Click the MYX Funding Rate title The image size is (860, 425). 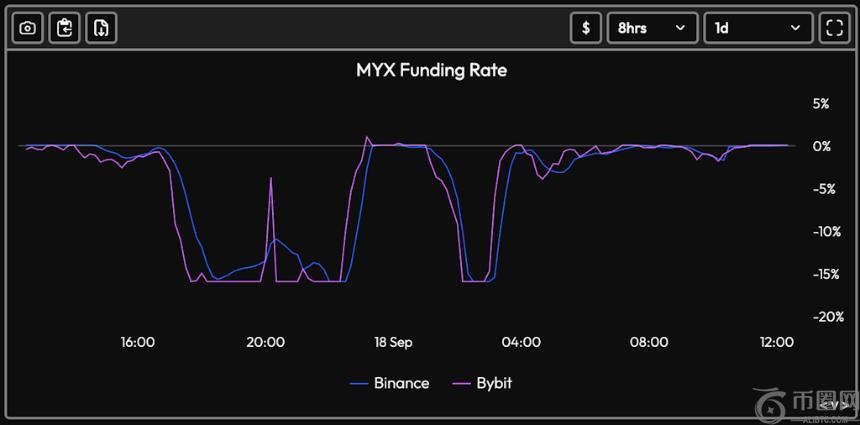point(432,70)
